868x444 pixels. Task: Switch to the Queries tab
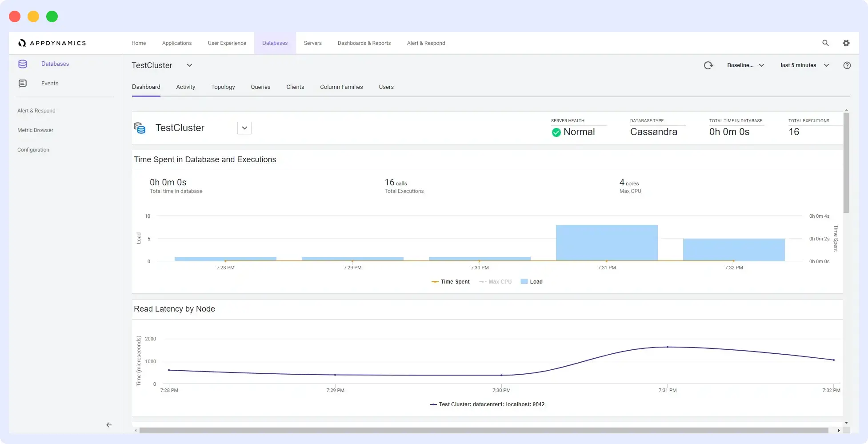pos(260,87)
